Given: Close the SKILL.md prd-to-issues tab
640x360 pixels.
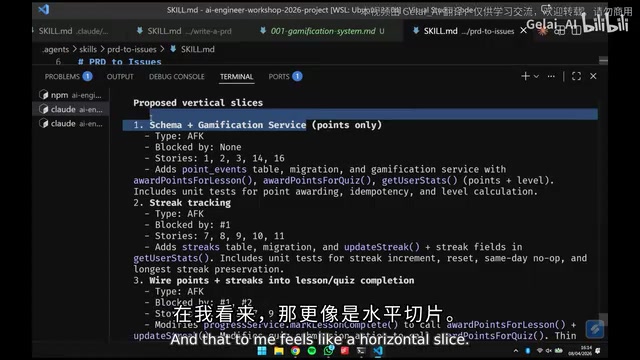Looking at the screenshot, I should [x=523, y=31].
